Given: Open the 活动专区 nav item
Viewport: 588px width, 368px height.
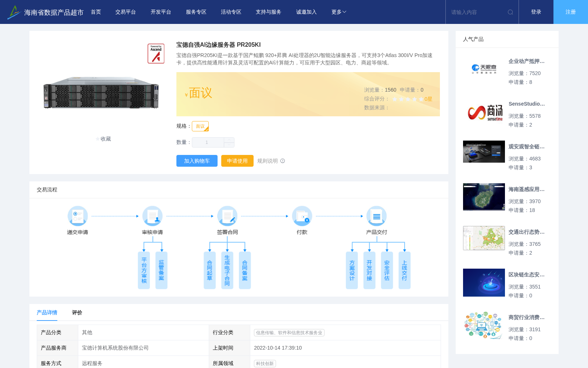Looking at the screenshot, I should pos(231,12).
